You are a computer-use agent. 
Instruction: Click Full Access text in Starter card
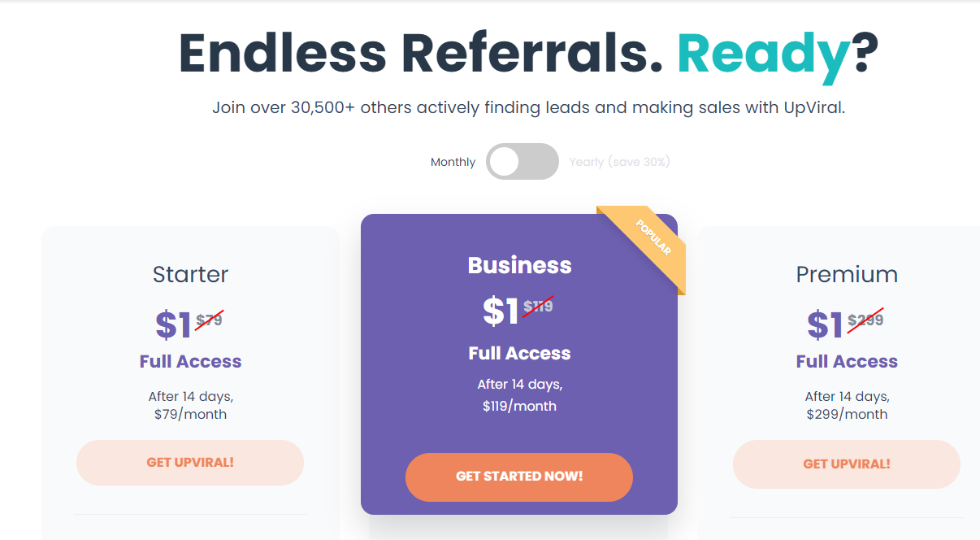[x=190, y=362]
